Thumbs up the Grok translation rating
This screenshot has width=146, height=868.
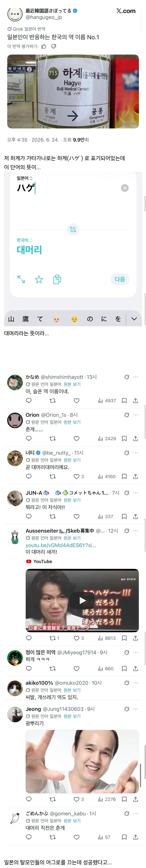coord(44,46)
